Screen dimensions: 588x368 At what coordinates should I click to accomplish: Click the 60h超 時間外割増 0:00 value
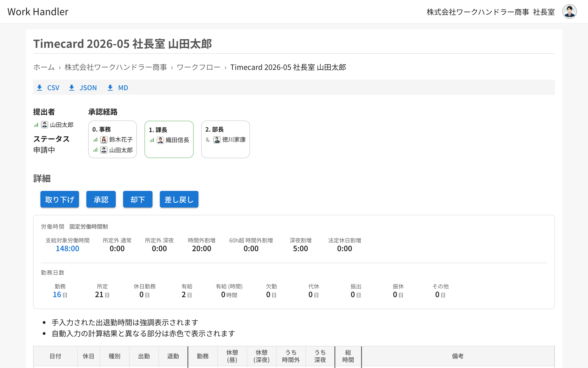(251, 248)
